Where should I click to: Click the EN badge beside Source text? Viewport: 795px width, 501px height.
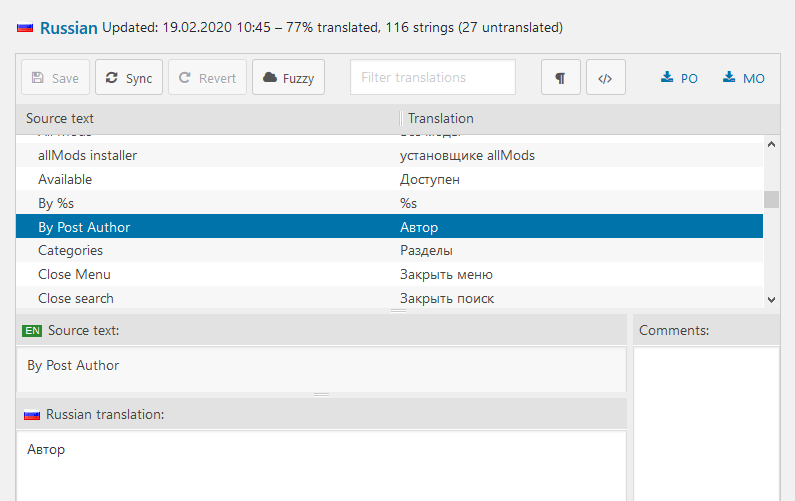(32, 331)
